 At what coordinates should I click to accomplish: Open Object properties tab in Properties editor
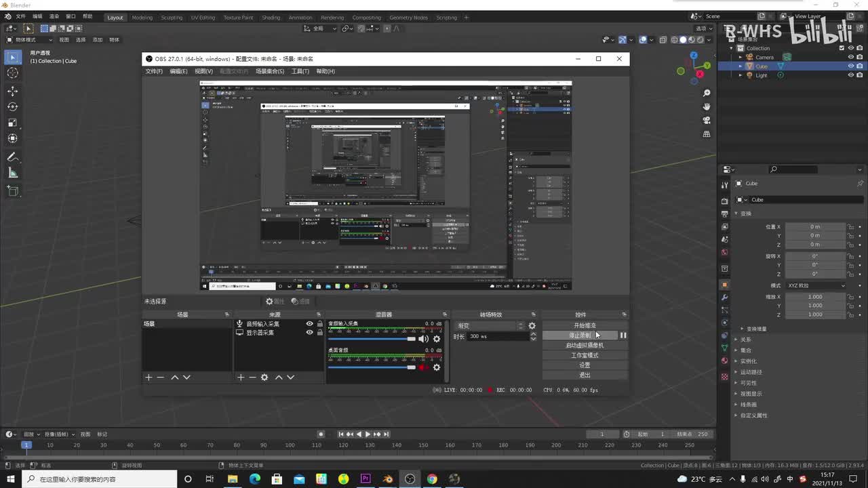[724, 285]
